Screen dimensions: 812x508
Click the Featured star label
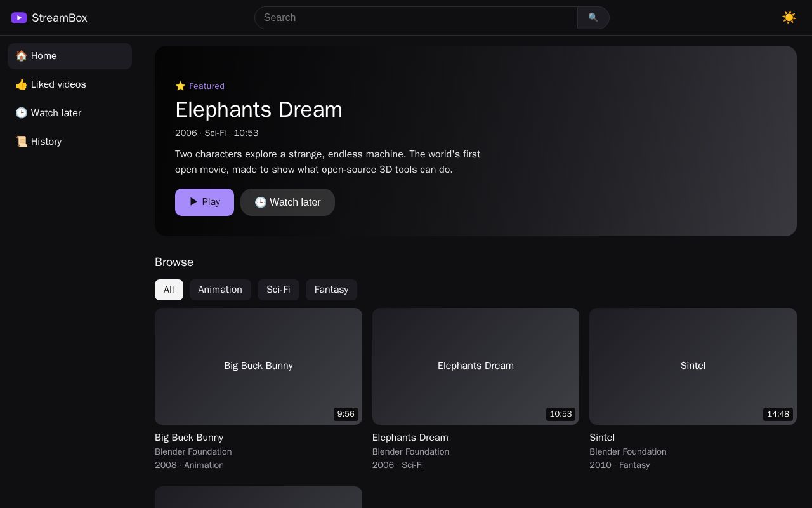pos(200,86)
